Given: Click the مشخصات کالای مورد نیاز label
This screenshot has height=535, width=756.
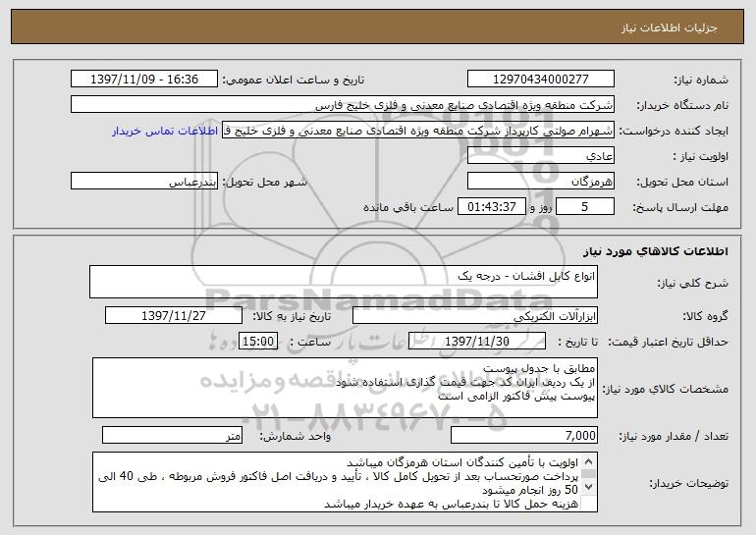Looking at the screenshot, I should [x=666, y=389].
